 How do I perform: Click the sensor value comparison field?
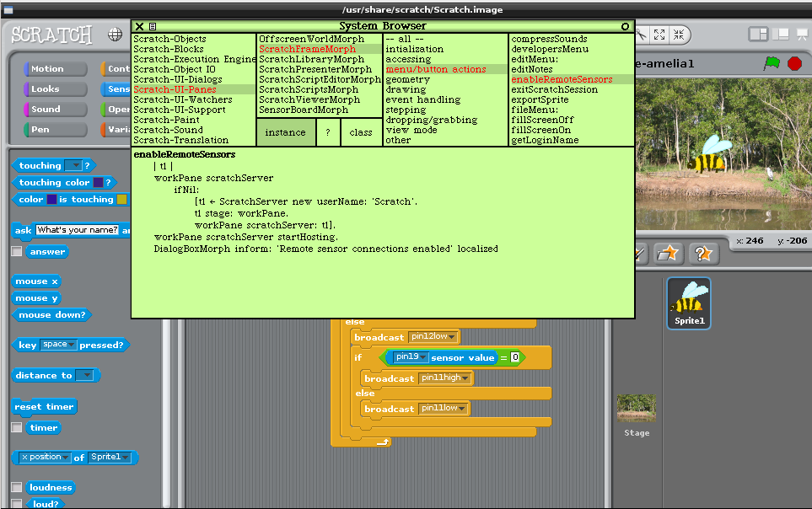click(514, 356)
